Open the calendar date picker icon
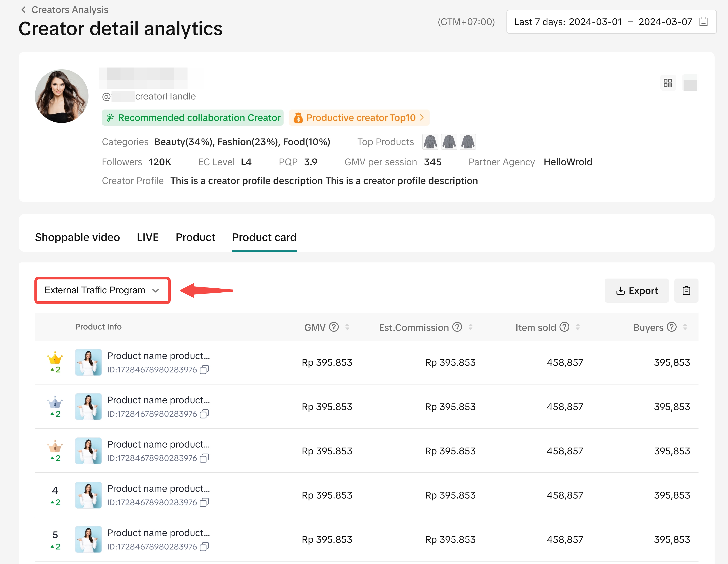 tap(703, 22)
